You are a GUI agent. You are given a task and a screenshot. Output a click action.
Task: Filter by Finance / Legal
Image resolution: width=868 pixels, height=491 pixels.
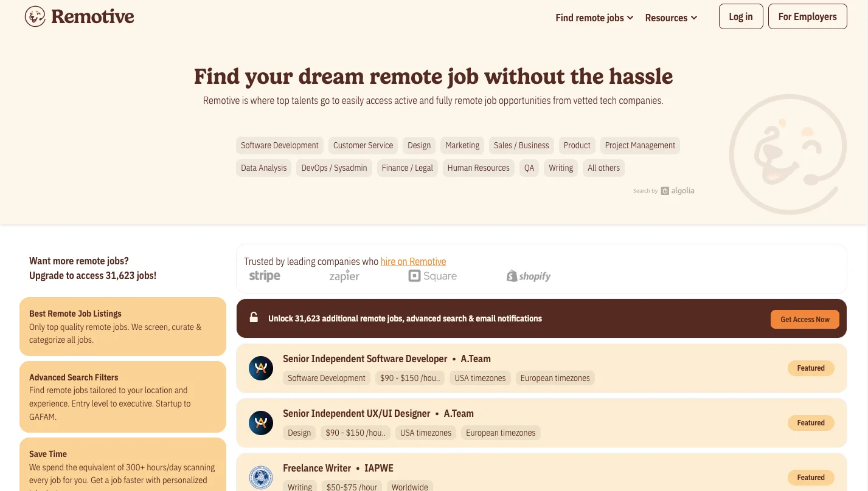pyautogui.click(x=408, y=168)
